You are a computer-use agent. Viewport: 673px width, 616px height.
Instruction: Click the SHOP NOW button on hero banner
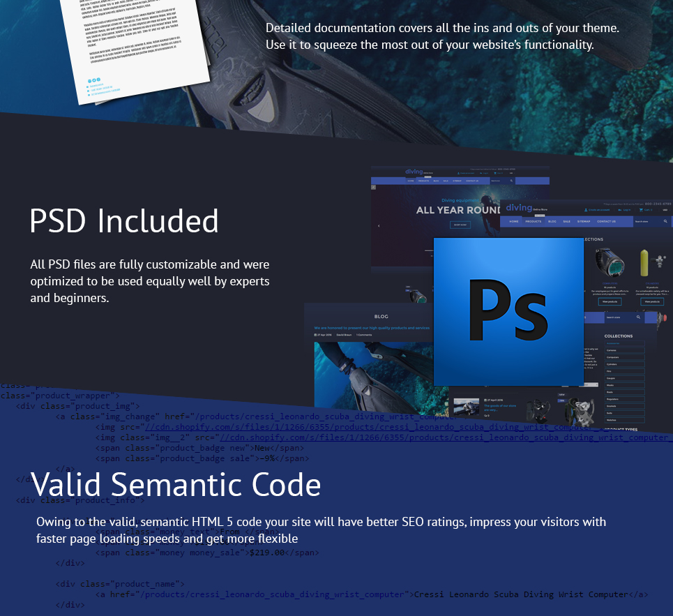coord(460,225)
